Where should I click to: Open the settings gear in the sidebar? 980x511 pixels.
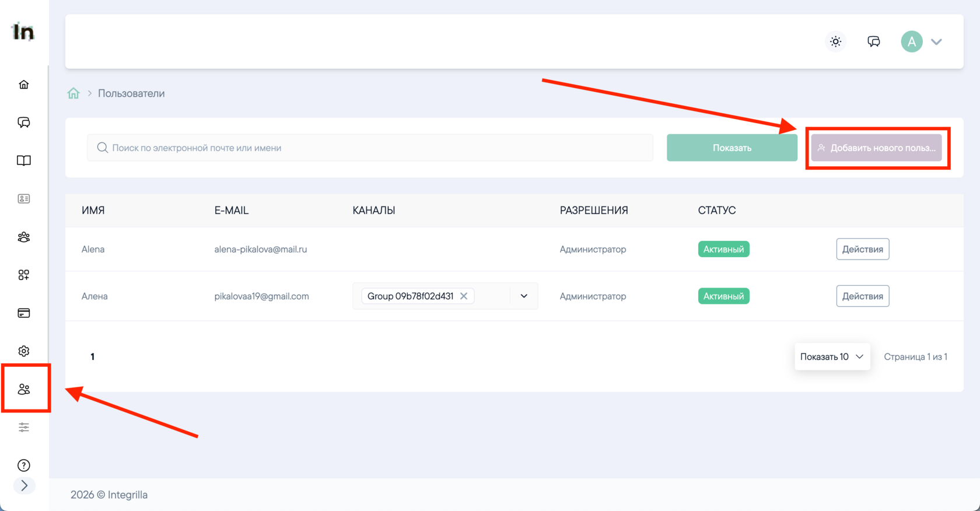(24, 351)
